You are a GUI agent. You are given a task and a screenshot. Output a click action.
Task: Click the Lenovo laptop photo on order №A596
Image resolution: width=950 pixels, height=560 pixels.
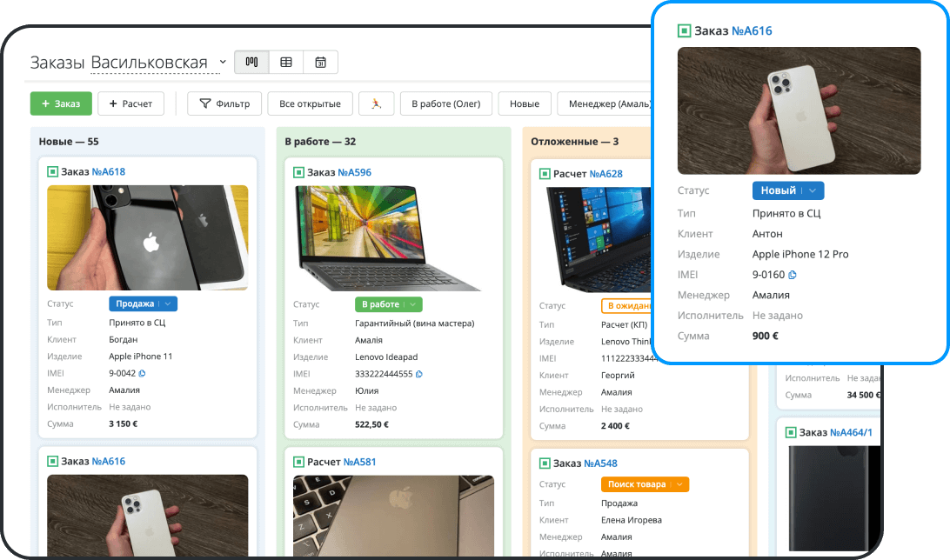[x=393, y=238]
